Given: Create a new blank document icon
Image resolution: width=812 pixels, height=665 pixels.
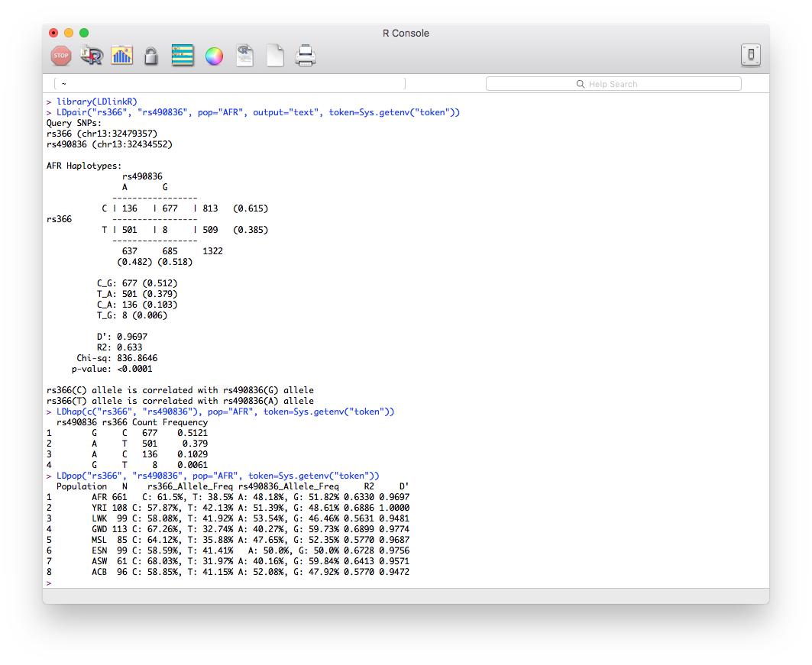Looking at the screenshot, I should point(275,56).
